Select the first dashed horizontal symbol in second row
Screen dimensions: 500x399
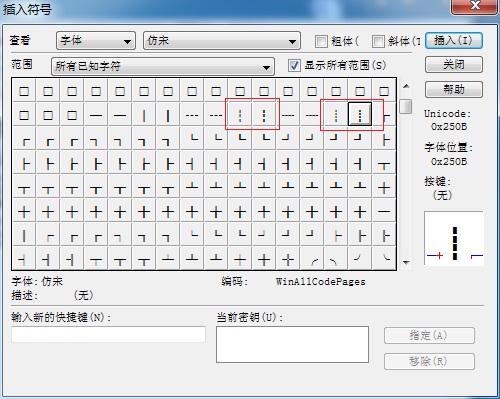pos(192,115)
